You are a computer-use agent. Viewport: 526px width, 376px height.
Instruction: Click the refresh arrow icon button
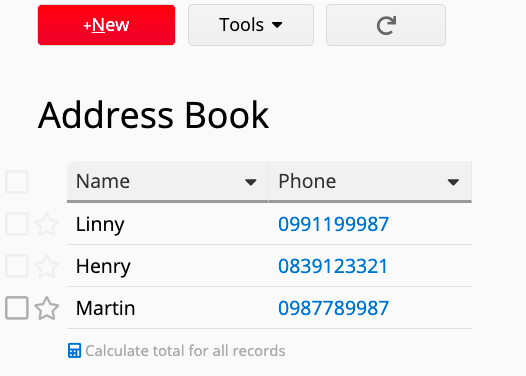click(386, 25)
